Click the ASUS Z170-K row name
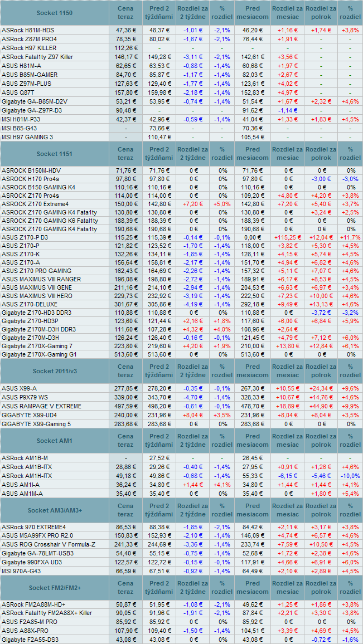This screenshot has height=644, width=363. click(21, 255)
